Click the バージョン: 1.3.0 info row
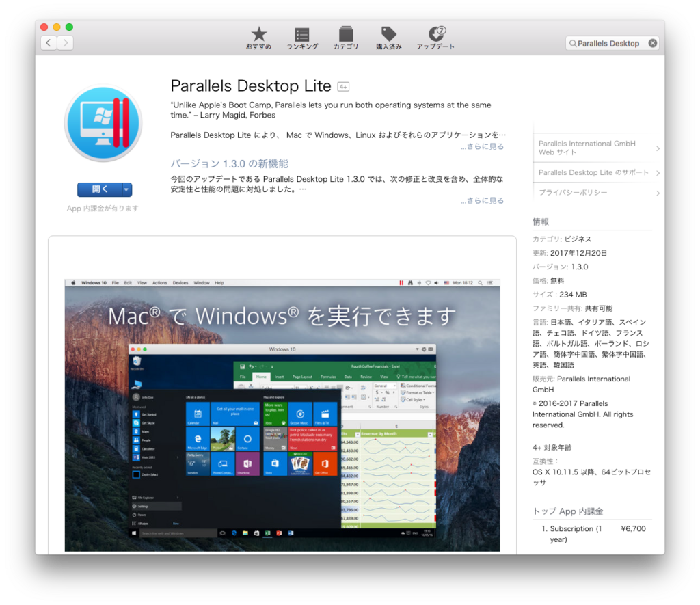Screen dimensions: 700x605 click(561, 267)
